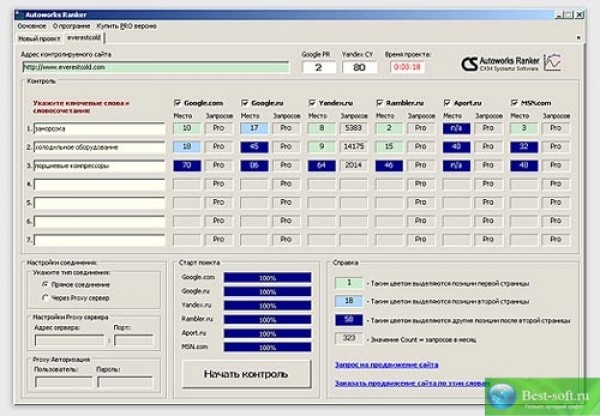Uncheck the Yandex.ru search engine
The width and height of the screenshot is (600, 416).
[x=312, y=103]
